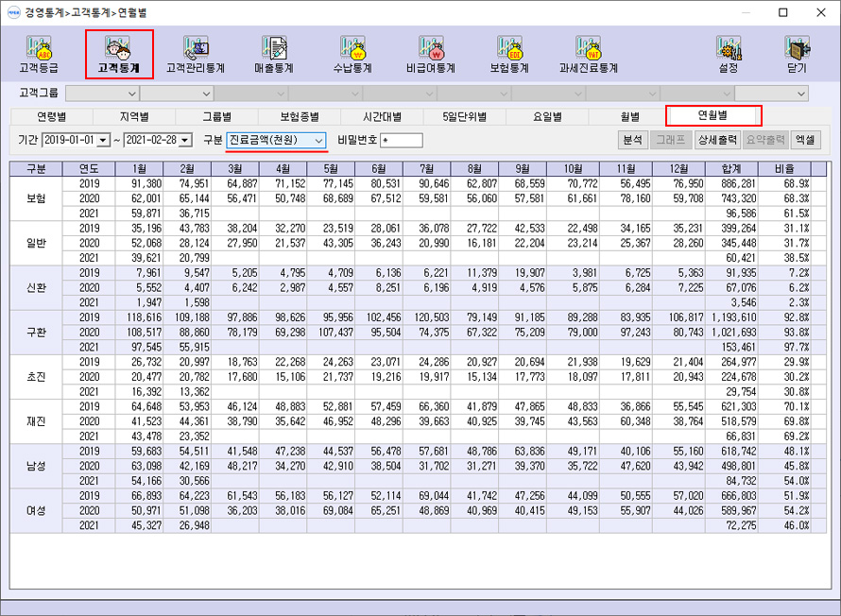This screenshot has height=616, width=841.
Task: Open 고객관리통계 from the toolbar
Action: tap(196, 55)
